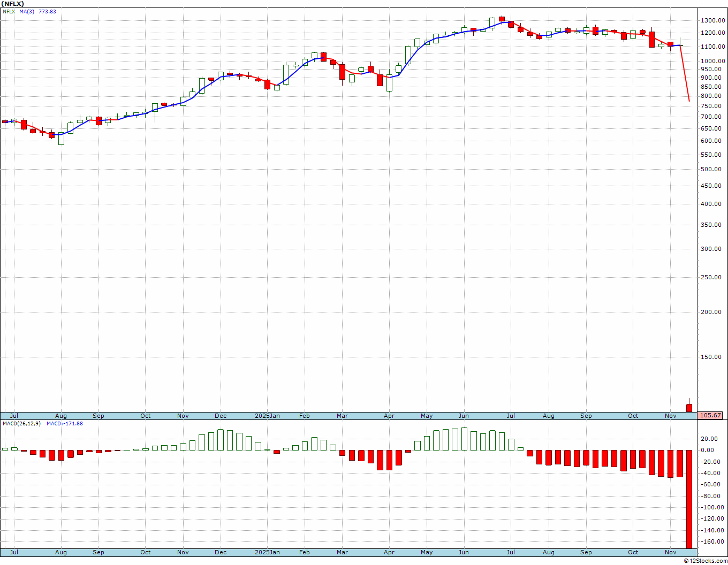Click the 1200 price axis label
The height and width of the screenshot is (565, 728).
(713, 33)
